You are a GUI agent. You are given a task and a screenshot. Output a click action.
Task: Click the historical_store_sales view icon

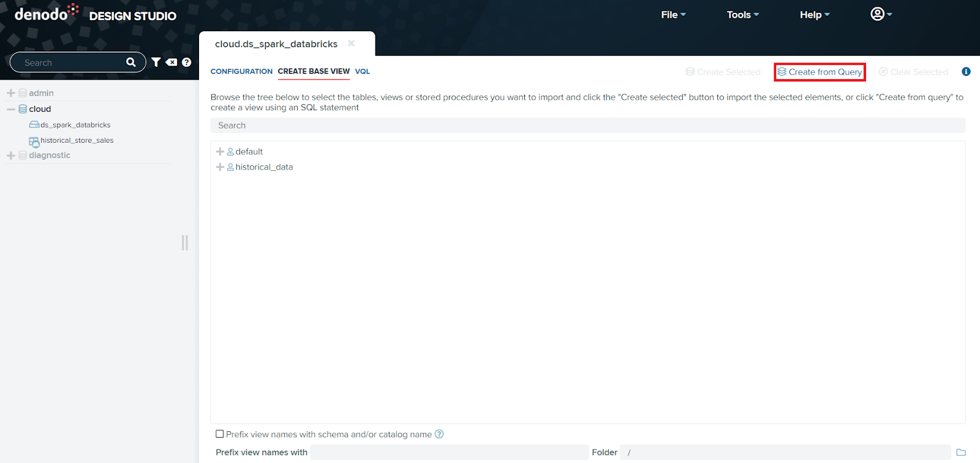coord(34,141)
